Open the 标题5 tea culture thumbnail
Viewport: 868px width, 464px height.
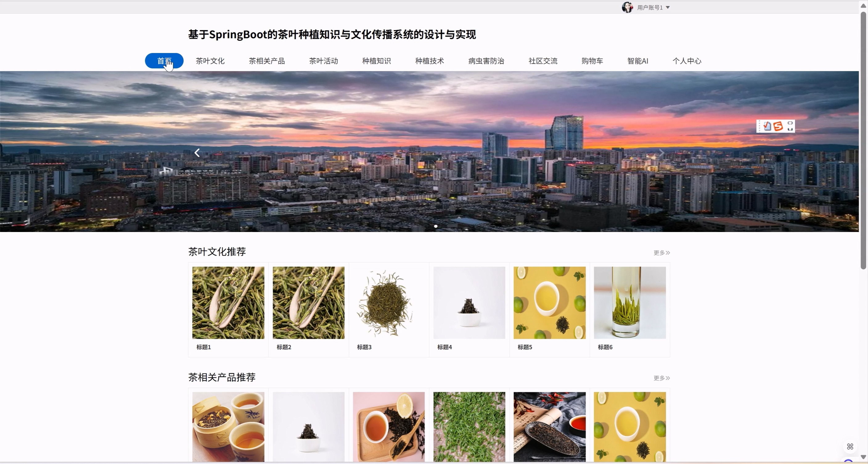click(549, 303)
